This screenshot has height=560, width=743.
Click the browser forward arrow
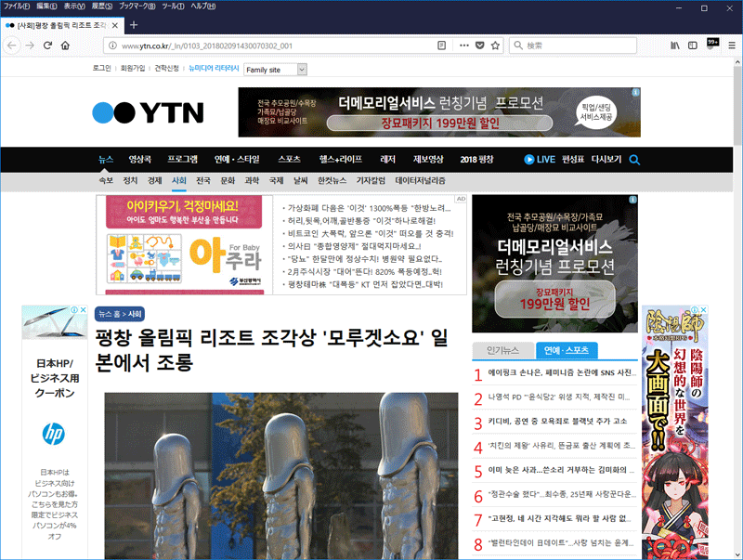pyautogui.click(x=30, y=46)
